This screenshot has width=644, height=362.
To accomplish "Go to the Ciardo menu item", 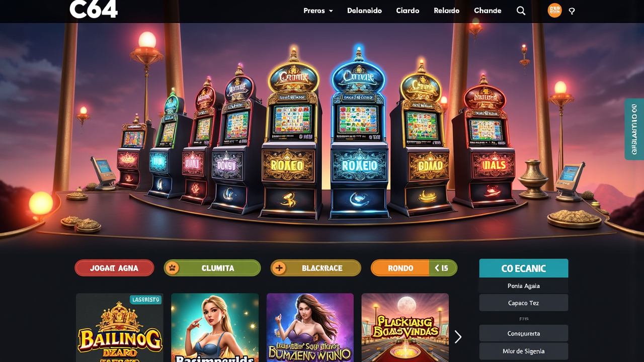I will pos(408,11).
